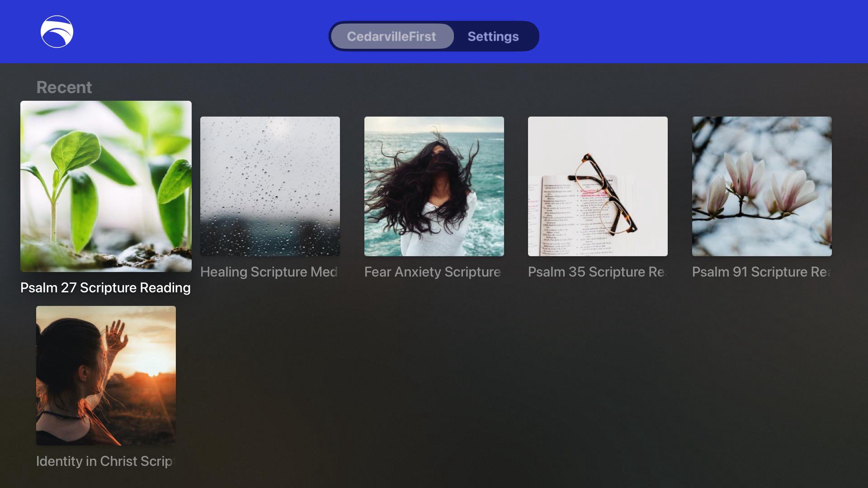Viewport: 868px width, 488px height.
Task: Open Psalm 27 seedling thumbnail
Action: pyautogui.click(x=106, y=186)
